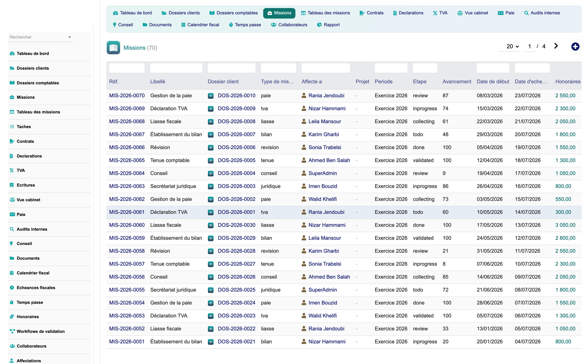588x364 pixels.
Task: Click the Date d'echeance filter field
Action: point(532,68)
